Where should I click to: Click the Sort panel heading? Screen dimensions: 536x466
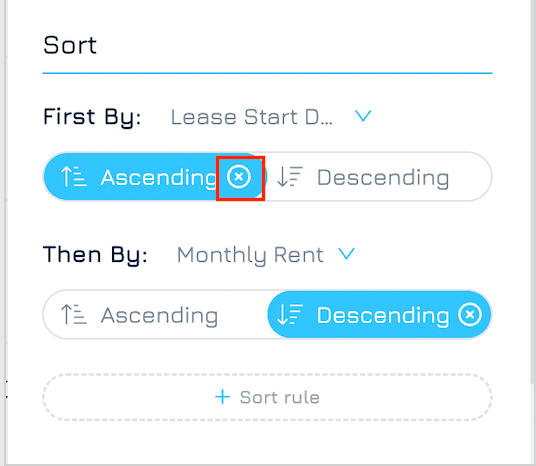[x=70, y=45]
